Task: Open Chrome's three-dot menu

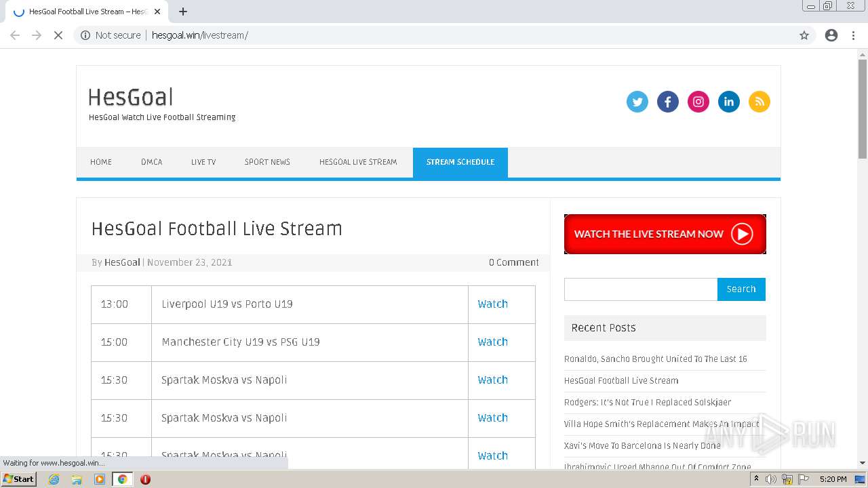Action: [853, 35]
